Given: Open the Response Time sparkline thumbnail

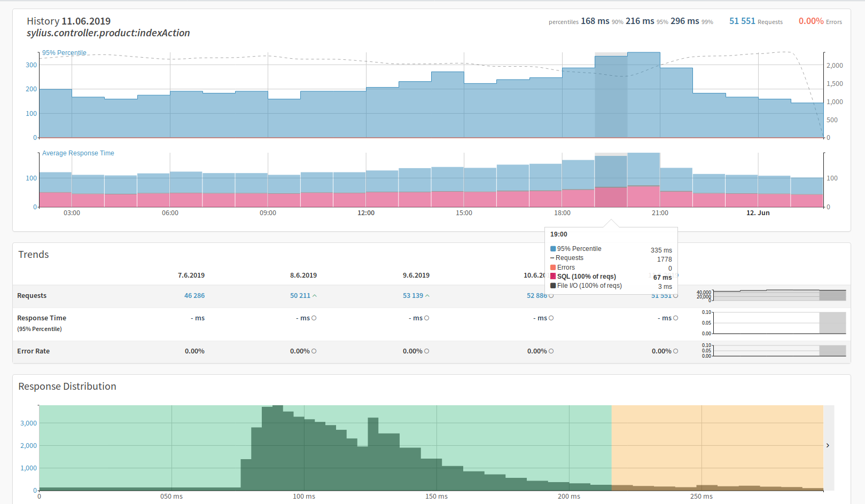Looking at the screenshot, I should click(780, 323).
